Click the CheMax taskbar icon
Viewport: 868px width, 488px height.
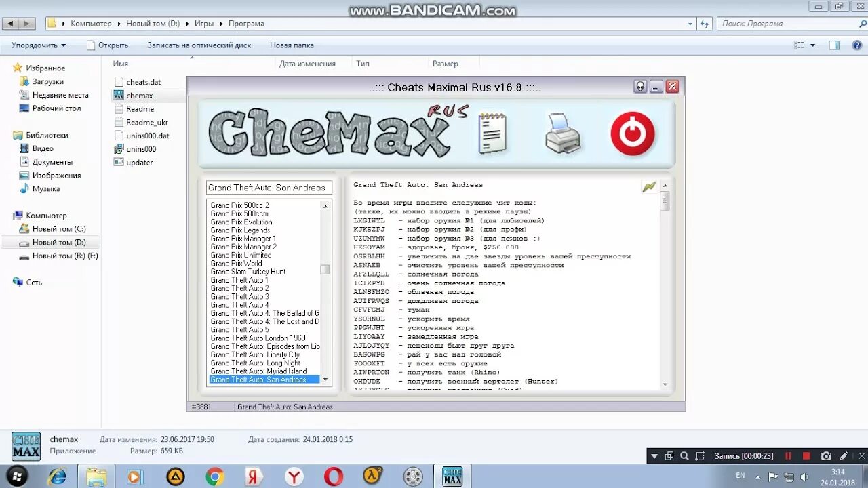[x=452, y=476]
